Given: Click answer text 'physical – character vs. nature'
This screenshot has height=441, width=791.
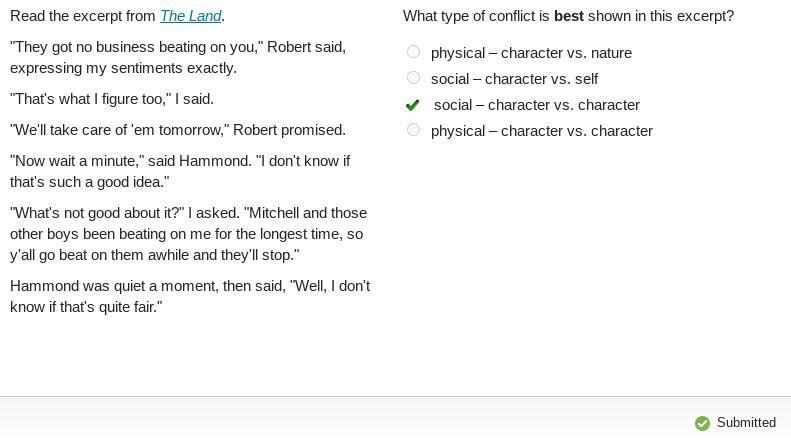Looking at the screenshot, I should tap(531, 53).
